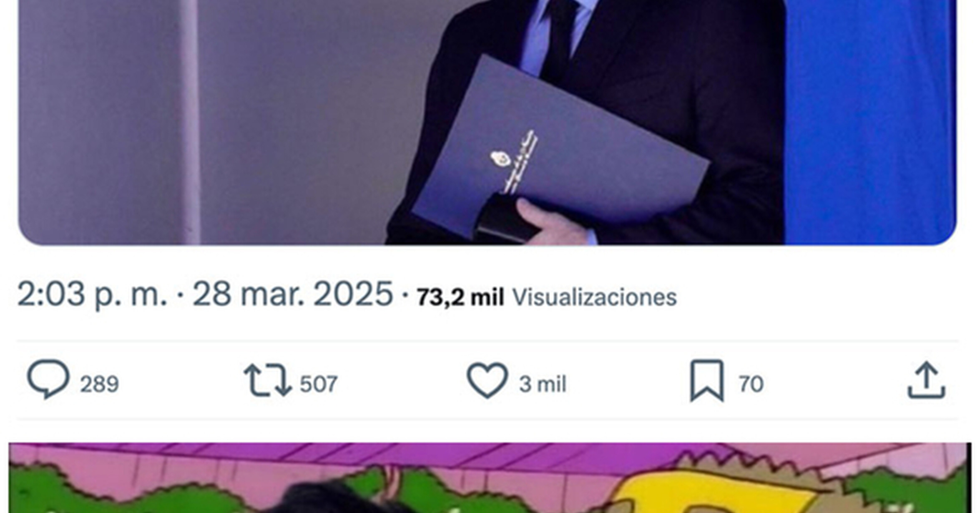Click the reply speech bubble icon

click(x=48, y=379)
